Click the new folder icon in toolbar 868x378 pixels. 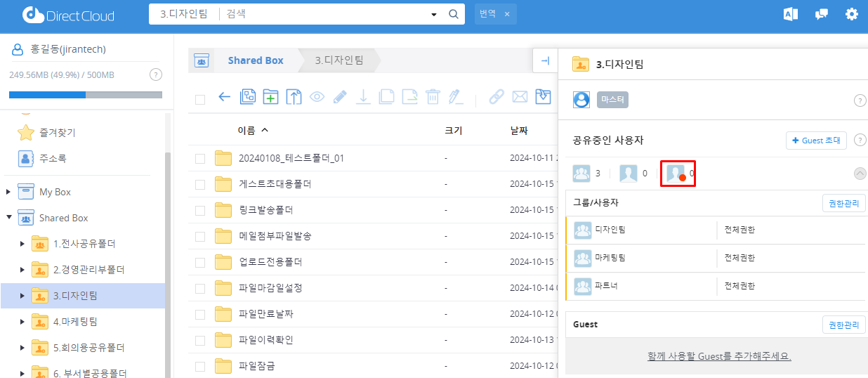coord(270,97)
